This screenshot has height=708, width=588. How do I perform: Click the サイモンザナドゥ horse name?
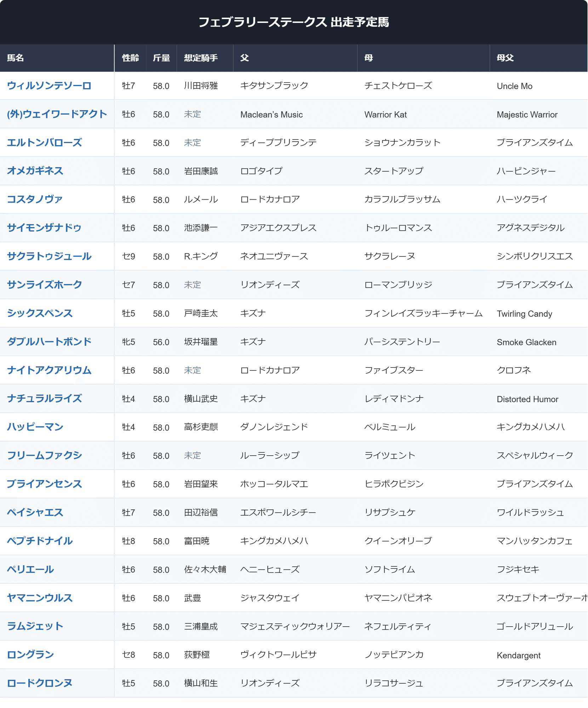pyautogui.click(x=44, y=228)
